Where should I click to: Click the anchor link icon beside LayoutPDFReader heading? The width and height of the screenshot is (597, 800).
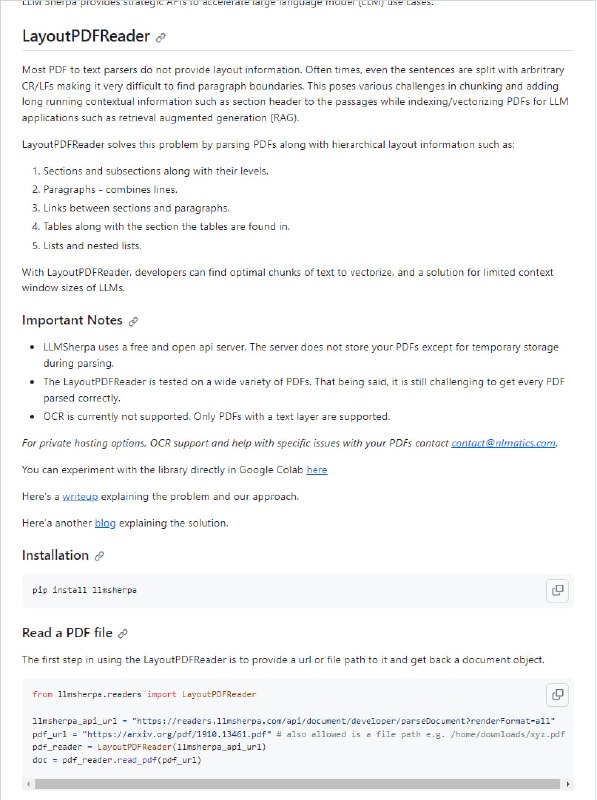coord(159,39)
